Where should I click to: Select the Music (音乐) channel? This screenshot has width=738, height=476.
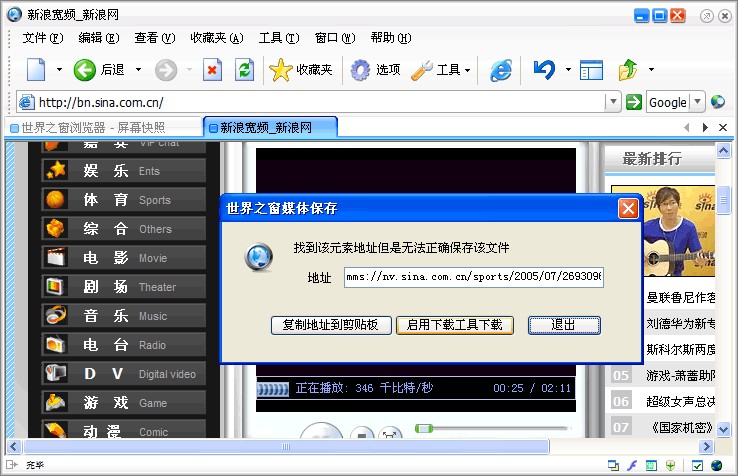(124, 316)
